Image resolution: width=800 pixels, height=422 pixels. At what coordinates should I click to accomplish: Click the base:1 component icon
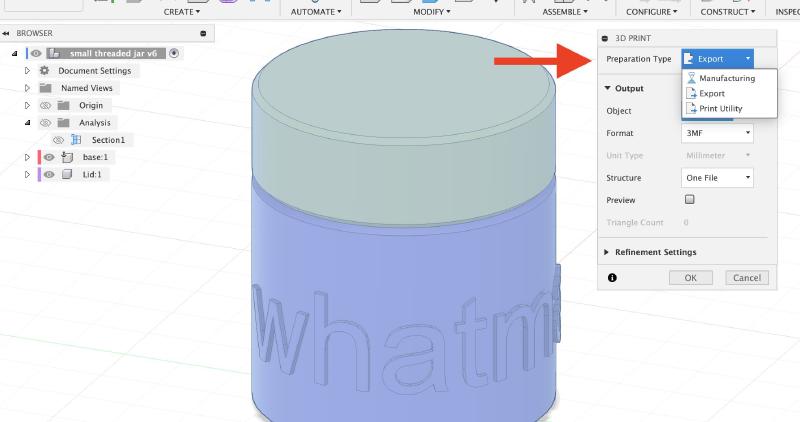tap(67, 157)
